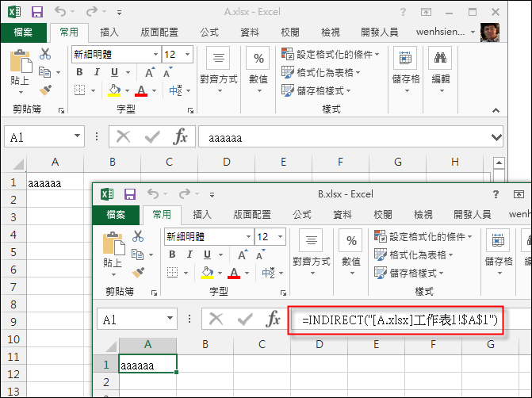Open 格式化為表格 in A.xlsx
This screenshot has height=398, width=532.
pos(320,72)
